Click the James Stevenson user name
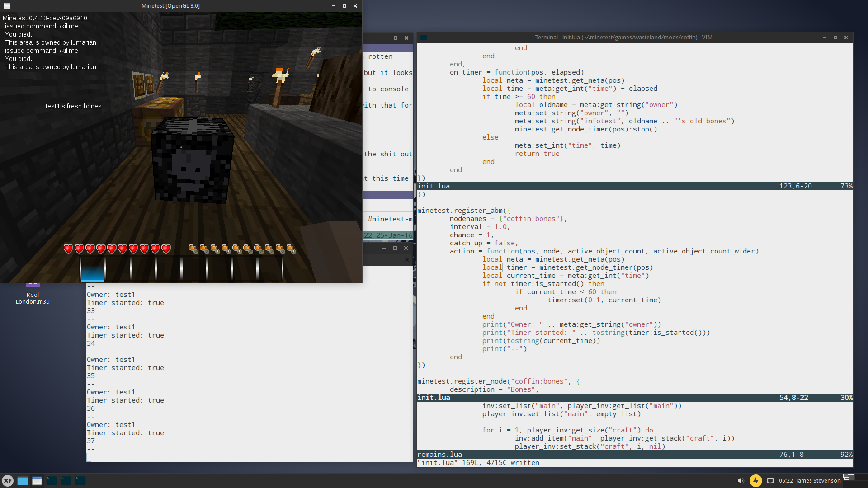The height and width of the screenshot is (488, 868). click(818, 481)
